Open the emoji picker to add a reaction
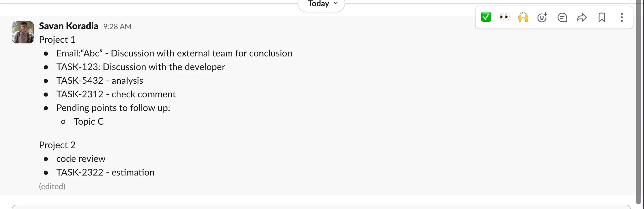The height and width of the screenshot is (209, 644). click(x=542, y=17)
